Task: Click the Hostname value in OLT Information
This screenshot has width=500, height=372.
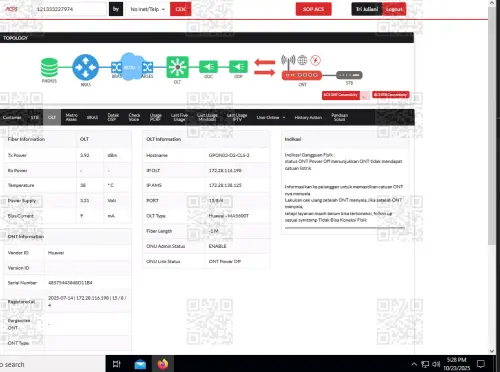Action: click(229, 155)
